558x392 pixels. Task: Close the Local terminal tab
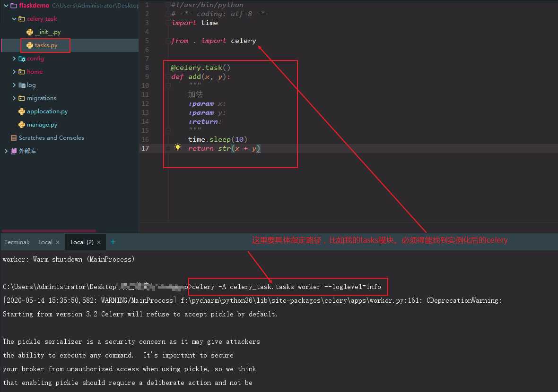click(58, 242)
